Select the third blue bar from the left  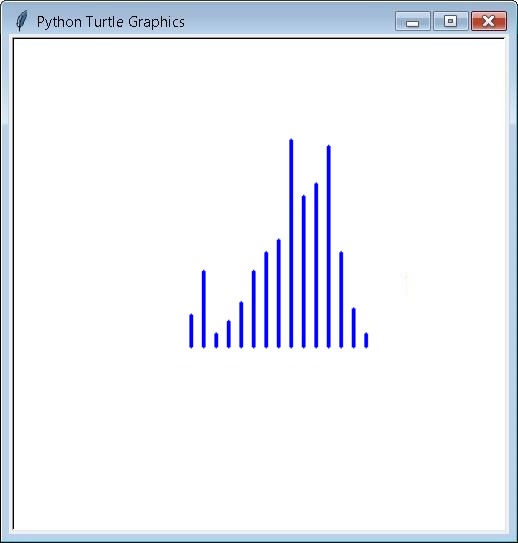coord(216,340)
